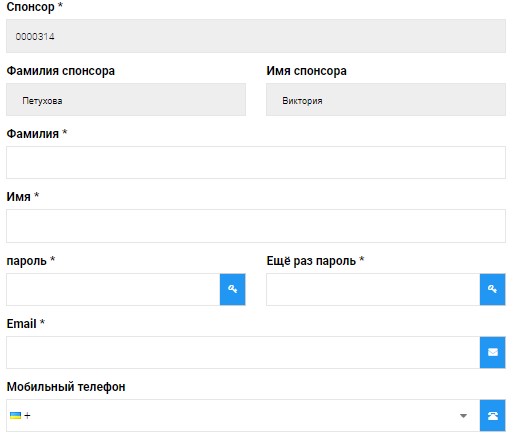Click the Ukraine flag country icon
The height and width of the screenshot is (438, 515).
[x=15, y=415]
